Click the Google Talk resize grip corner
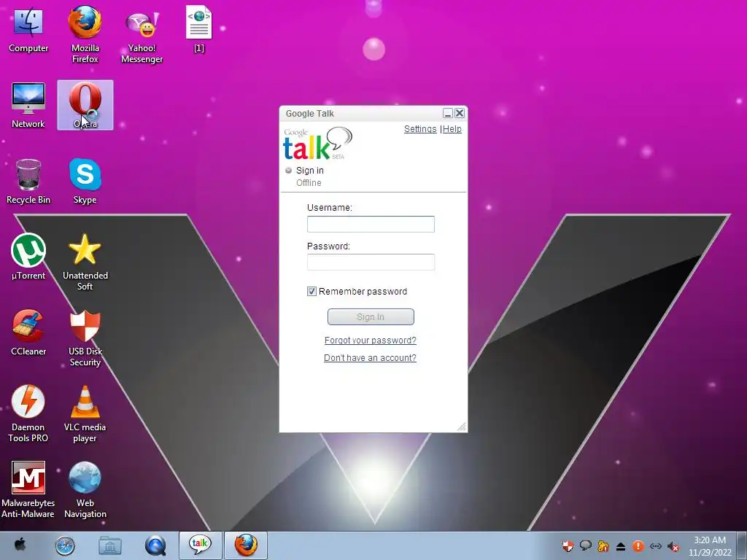The width and height of the screenshot is (747, 560). (x=462, y=427)
